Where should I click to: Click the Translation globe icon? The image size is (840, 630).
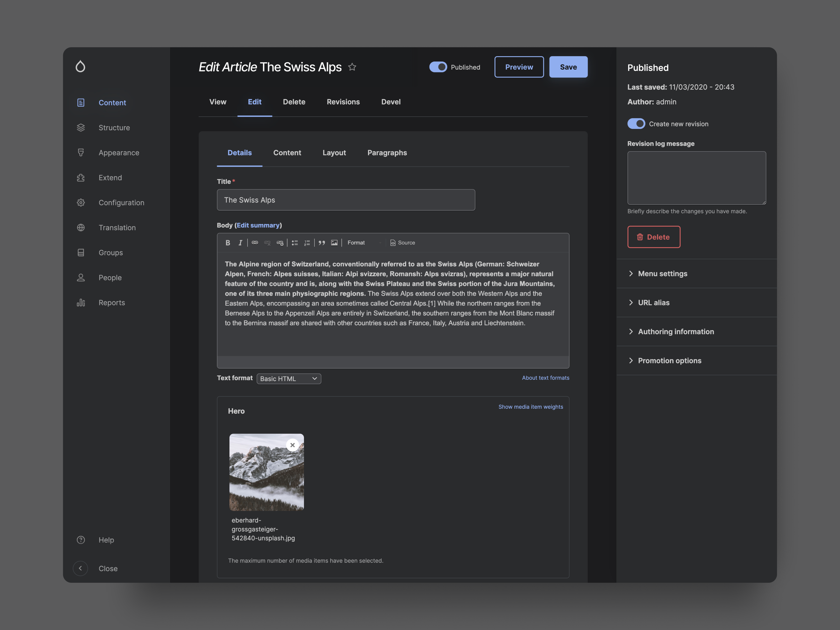click(x=81, y=228)
